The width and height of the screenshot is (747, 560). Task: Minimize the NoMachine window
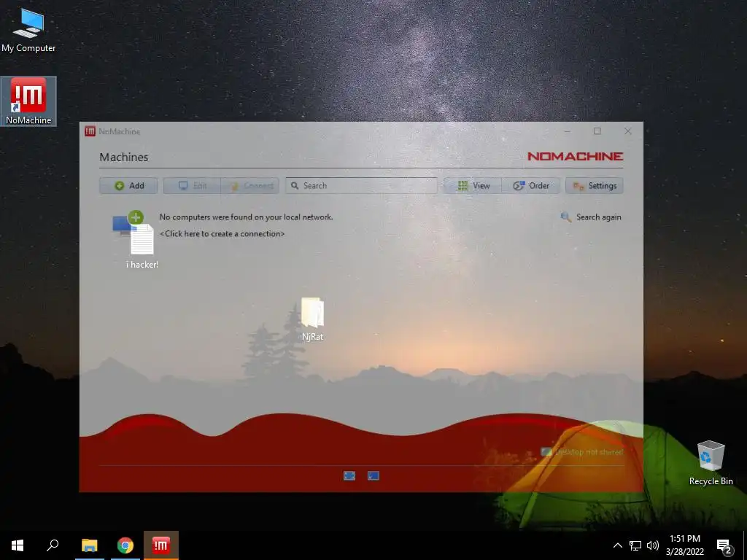click(x=568, y=131)
